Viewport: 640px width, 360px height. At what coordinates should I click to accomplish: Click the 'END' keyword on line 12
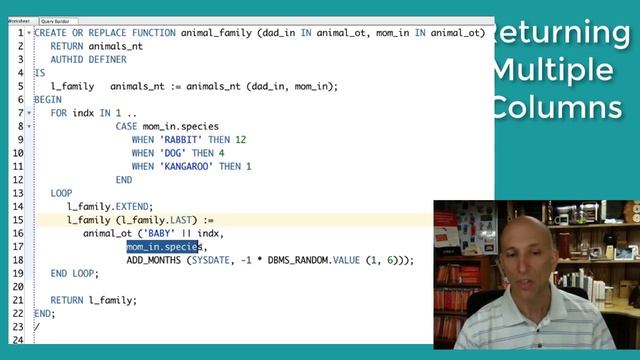tap(124, 180)
